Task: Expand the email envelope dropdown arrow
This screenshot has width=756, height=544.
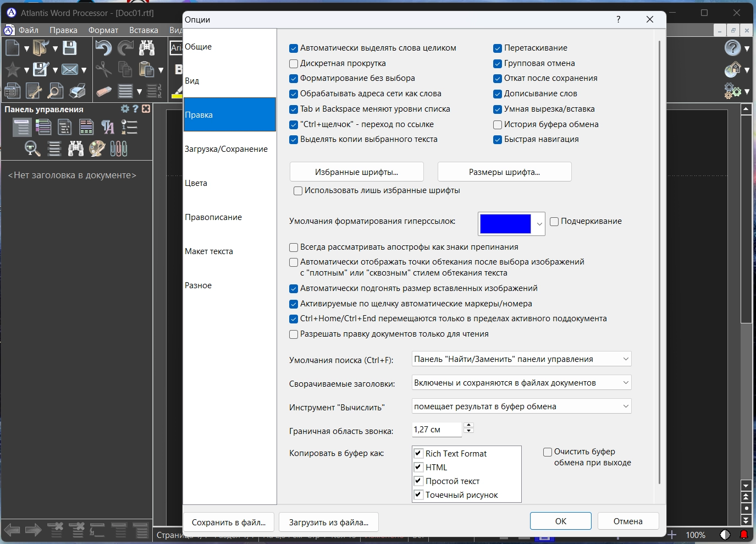Action: click(84, 70)
